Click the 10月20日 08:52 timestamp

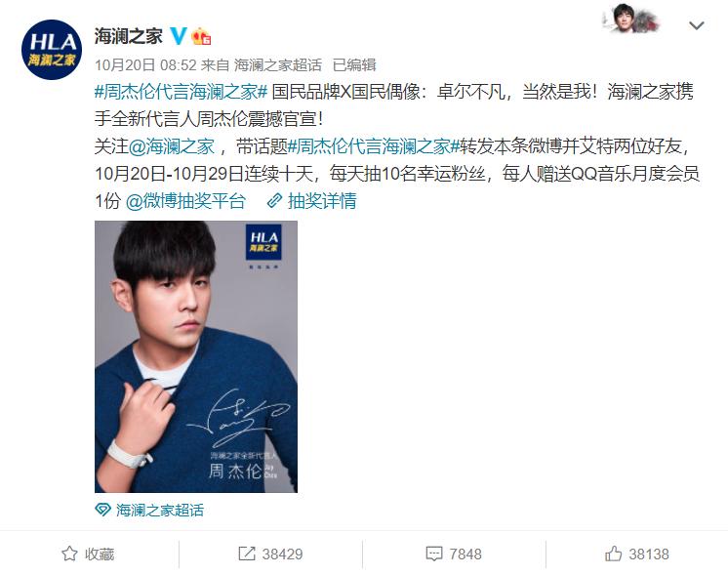click(x=145, y=65)
